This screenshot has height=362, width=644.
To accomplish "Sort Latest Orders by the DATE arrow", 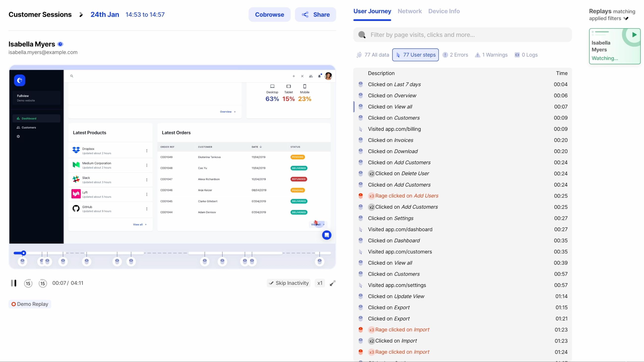I will point(261,147).
